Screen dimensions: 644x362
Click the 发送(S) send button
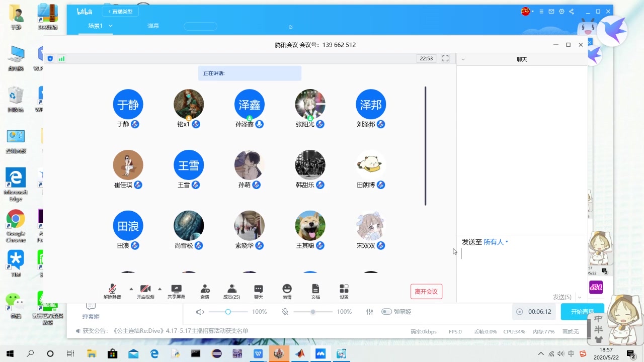tap(562, 297)
